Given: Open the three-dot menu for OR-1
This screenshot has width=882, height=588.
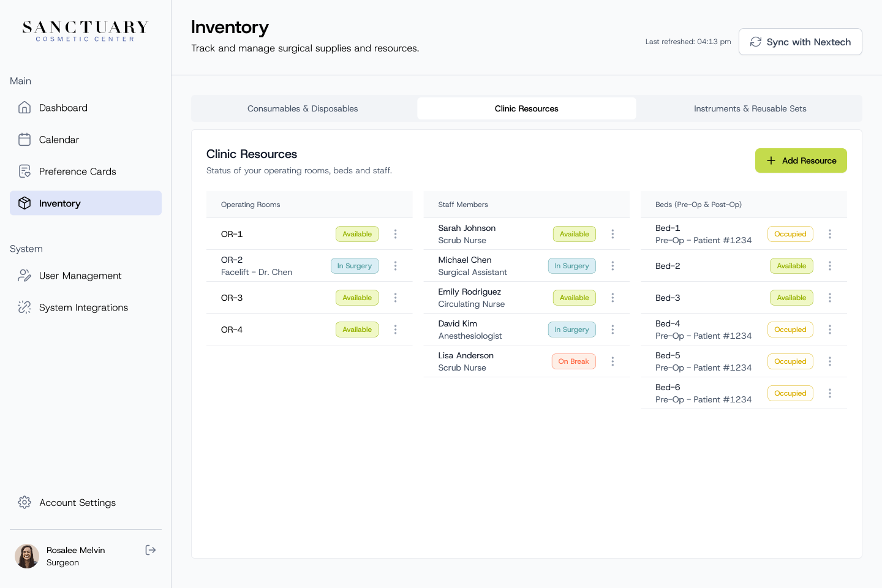Looking at the screenshot, I should click(x=396, y=234).
